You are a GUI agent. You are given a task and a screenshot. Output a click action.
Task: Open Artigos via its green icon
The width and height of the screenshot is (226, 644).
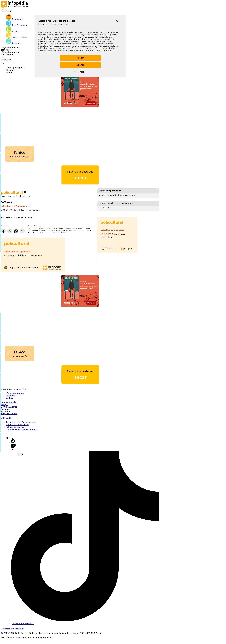9,29
